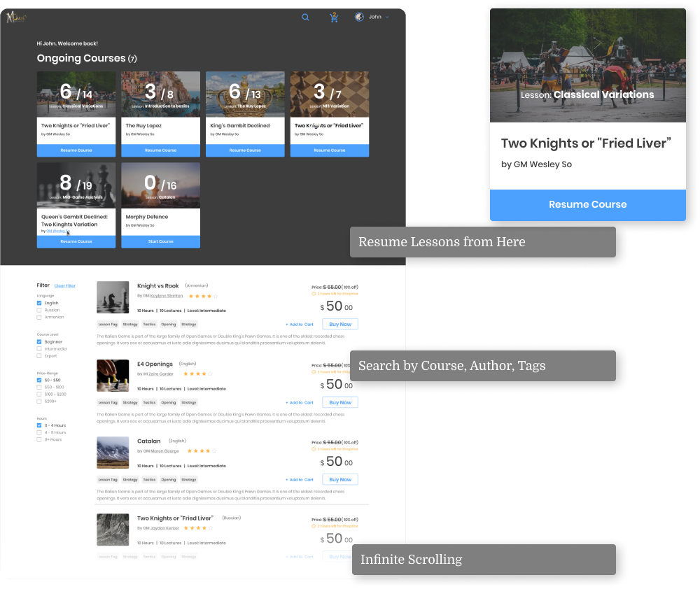The image size is (700, 589).
Task: Click "Hi John, Welcome back!" greeting text
Action: pos(67,43)
